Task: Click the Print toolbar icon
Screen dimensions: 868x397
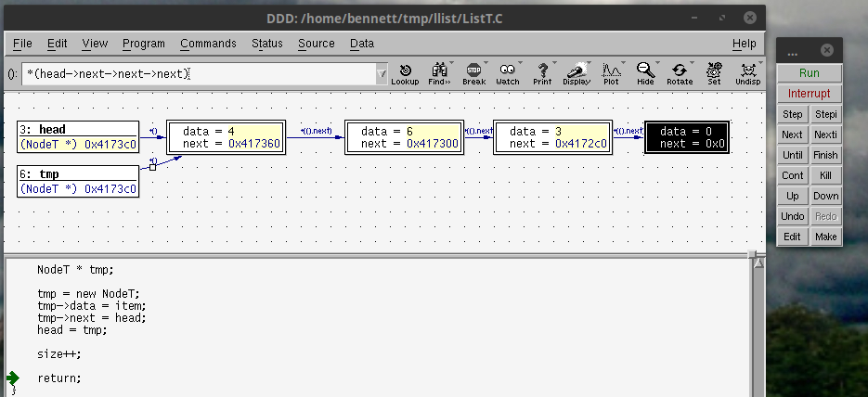Action: click(542, 73)
